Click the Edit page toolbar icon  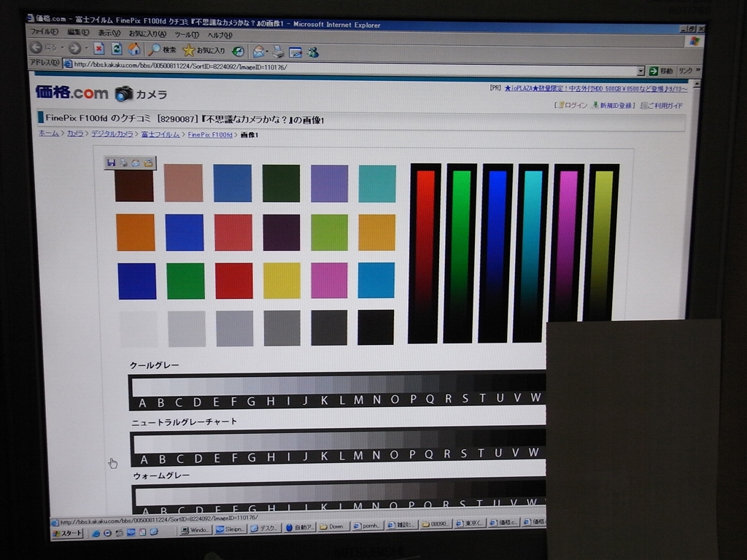pyautogui.click(x=295, y=52)
